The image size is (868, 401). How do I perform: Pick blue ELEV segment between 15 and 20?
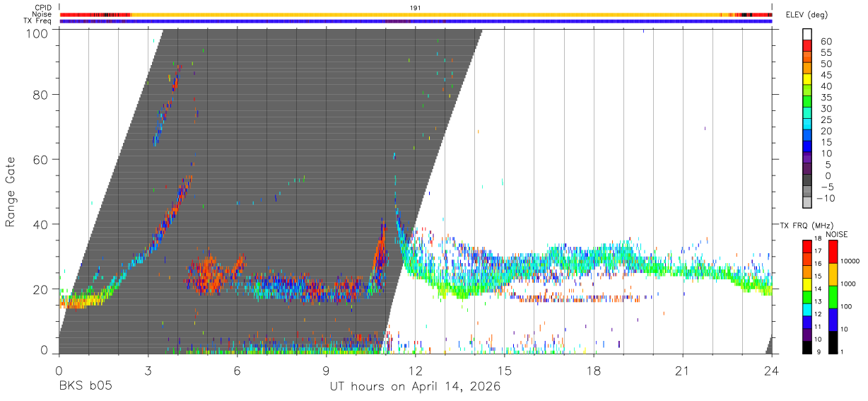click(x=808, y=136)
